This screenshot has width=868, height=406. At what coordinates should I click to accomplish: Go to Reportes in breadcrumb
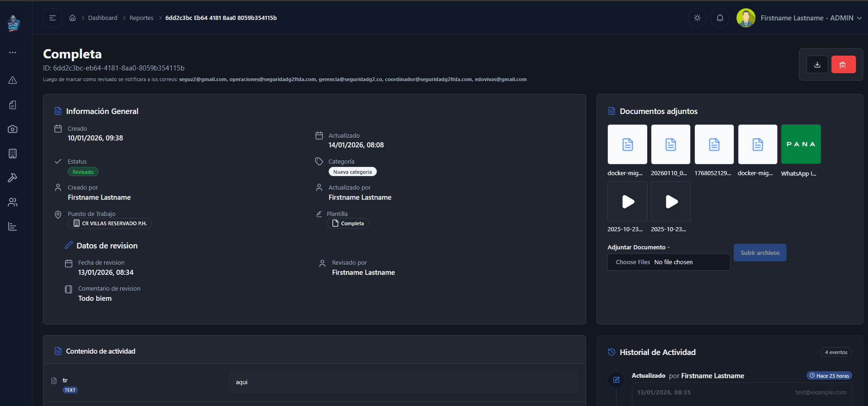point(141,18)
